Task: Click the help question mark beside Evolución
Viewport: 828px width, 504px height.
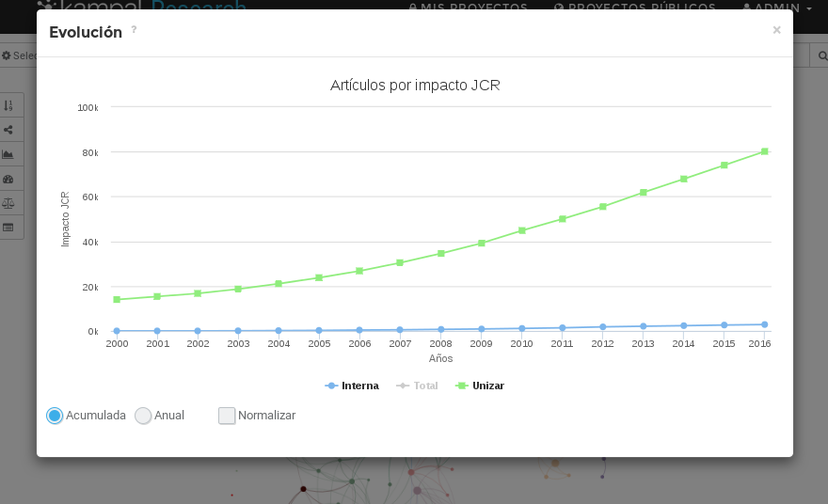Action: (x=134, y=29)
